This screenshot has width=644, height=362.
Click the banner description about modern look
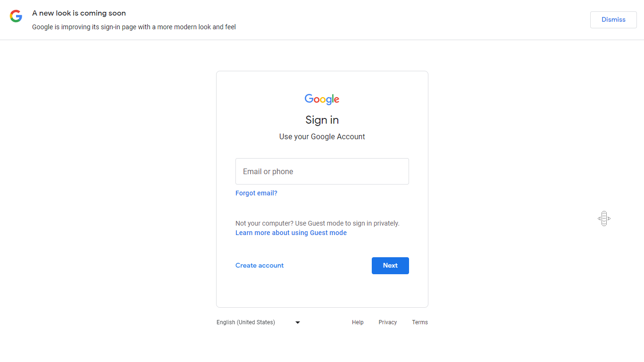[134, 27]
